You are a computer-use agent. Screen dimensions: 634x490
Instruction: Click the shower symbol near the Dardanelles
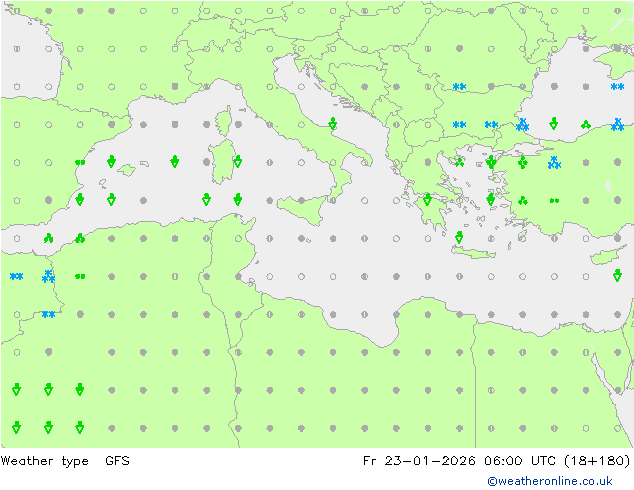click(491, 162)
